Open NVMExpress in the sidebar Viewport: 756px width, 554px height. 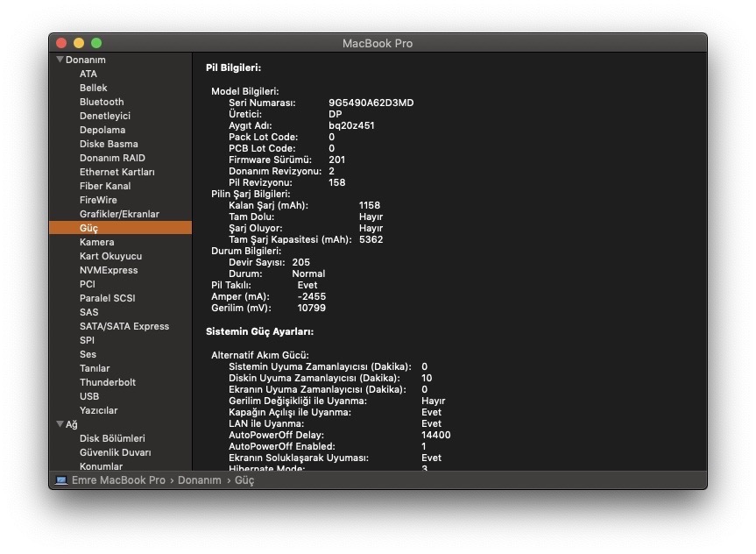(x=109, y=270)
